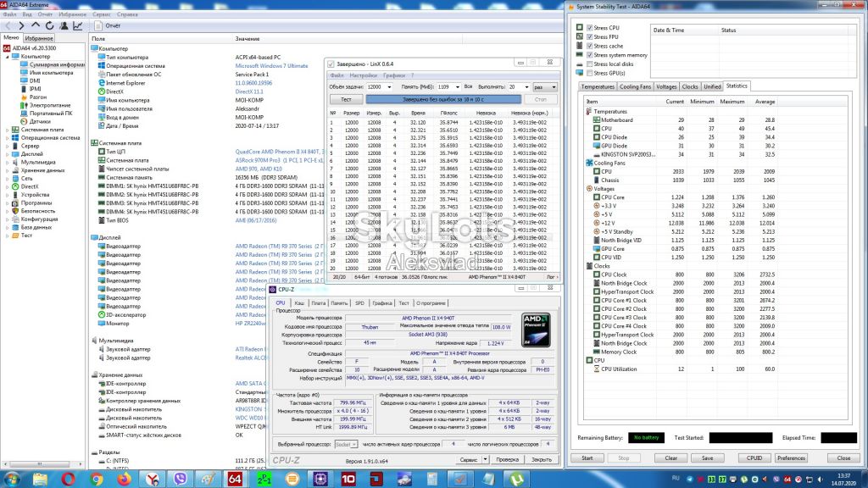Image resolution: width=868 pixels, height=488 pixels.
Task: Open Viber from the taskbar
Action: click(180, 479)
